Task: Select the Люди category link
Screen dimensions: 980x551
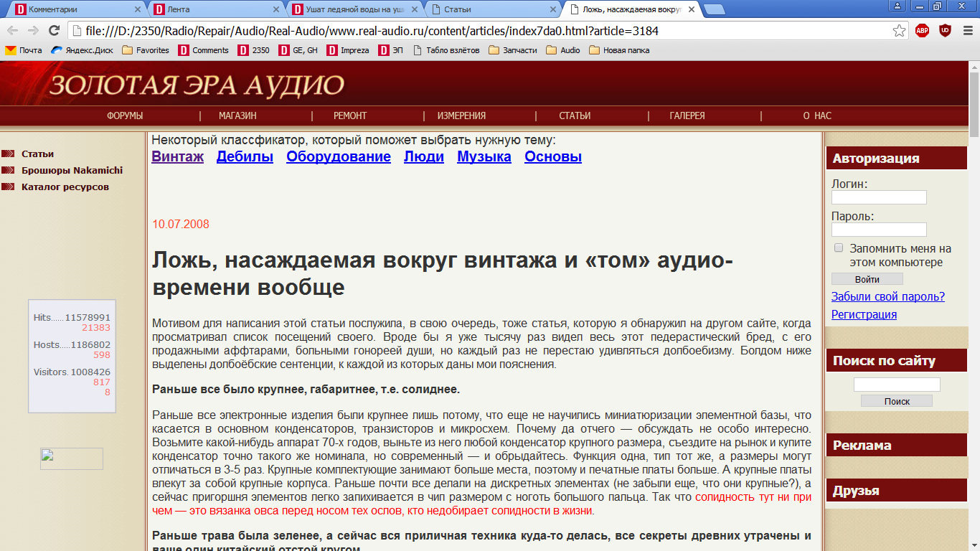Action: point(424,156)
